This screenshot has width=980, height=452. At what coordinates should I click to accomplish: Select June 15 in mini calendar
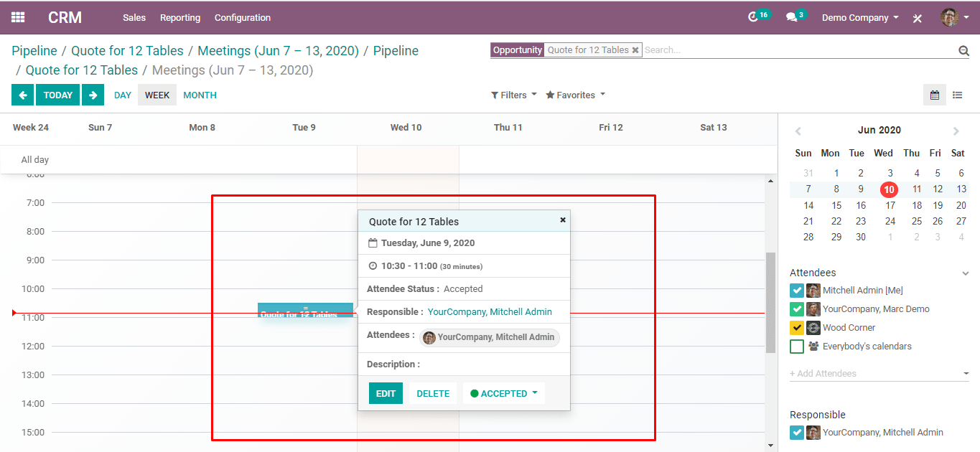(x=836, y=205)
